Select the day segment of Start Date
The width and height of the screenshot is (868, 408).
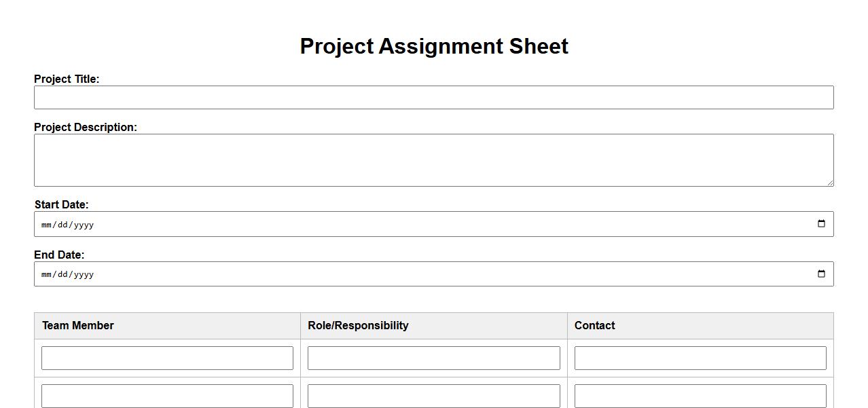(62, 225)
